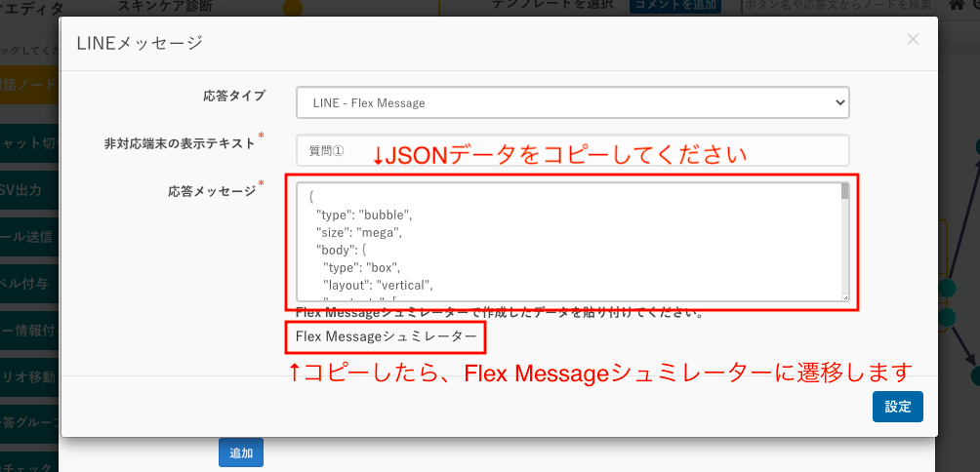
Task: Select the ラベル付与 sidebar node
Action: [29, 283]
